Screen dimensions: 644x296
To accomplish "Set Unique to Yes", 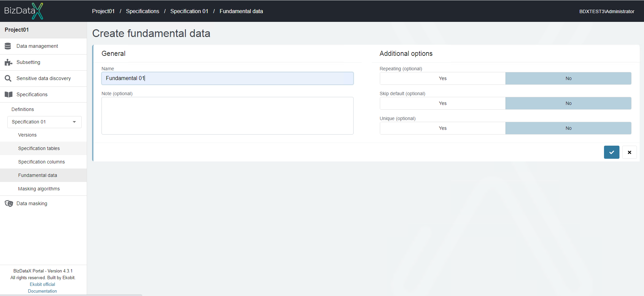I will [443, 128].
